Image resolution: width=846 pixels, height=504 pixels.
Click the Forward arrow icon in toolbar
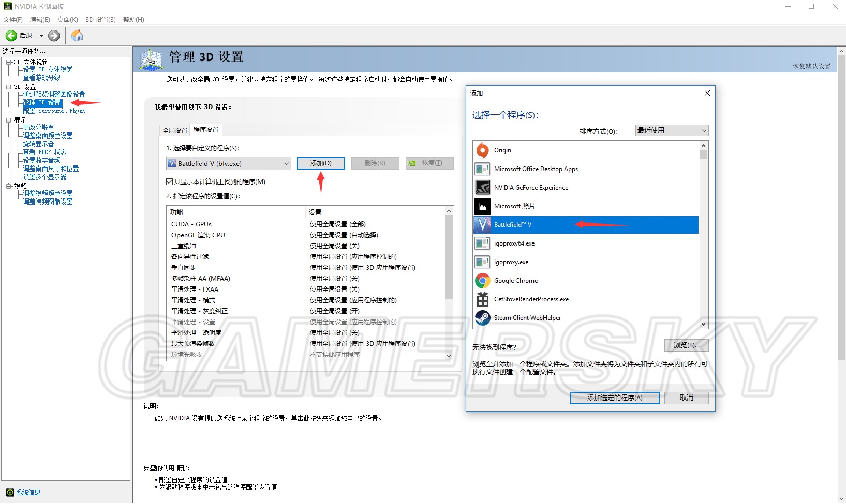[x=54, y=36]
